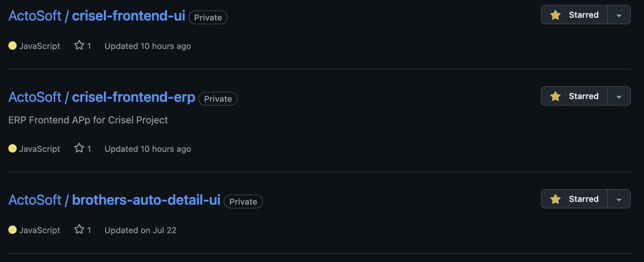The width and height of the screenshot is (644, 262).
Task: Click the stargazers star icon for crisel-frontend-erp
Action: coord(79,148)
